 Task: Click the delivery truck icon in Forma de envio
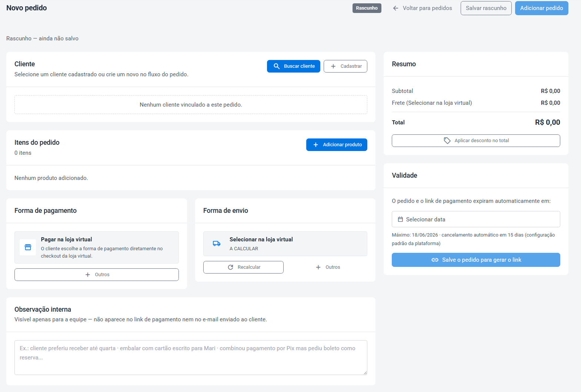pyautogui.click(x=217, y=244)
